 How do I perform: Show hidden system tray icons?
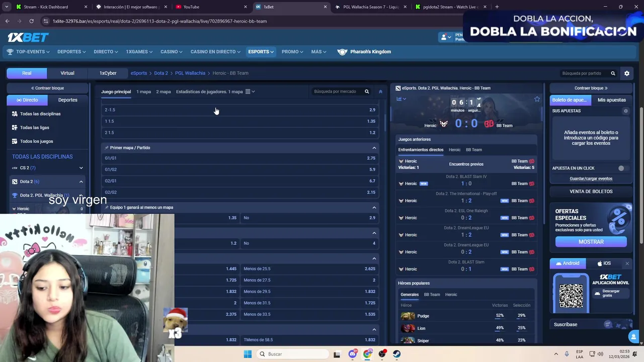556,354
